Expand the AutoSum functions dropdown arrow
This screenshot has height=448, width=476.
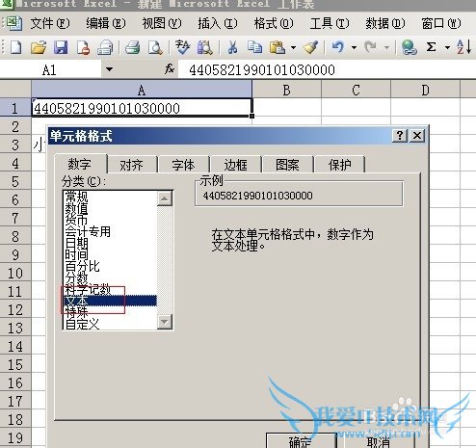(447, 48)
